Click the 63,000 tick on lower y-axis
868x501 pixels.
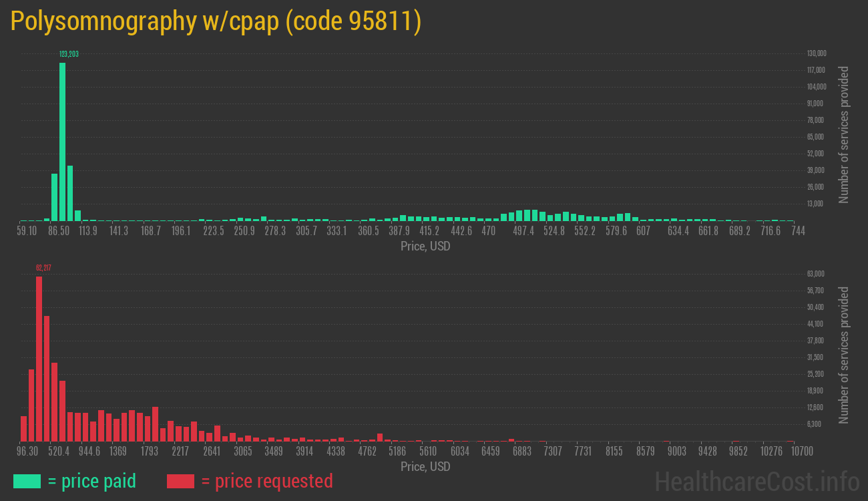pos(815,274)
